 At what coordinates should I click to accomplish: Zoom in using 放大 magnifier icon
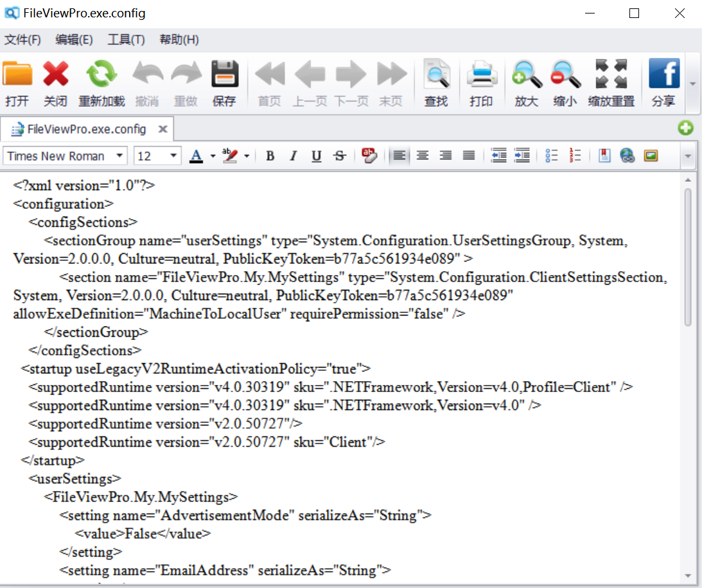(x=527, y=84)
